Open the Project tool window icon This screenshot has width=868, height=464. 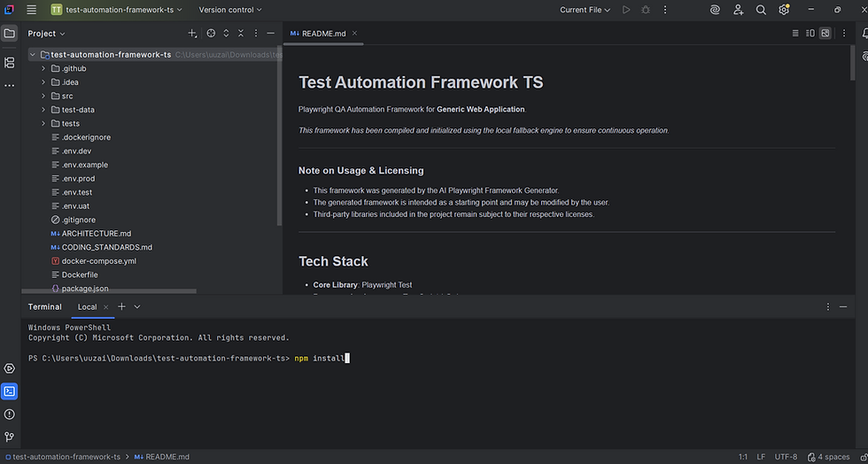coord(10,34)
